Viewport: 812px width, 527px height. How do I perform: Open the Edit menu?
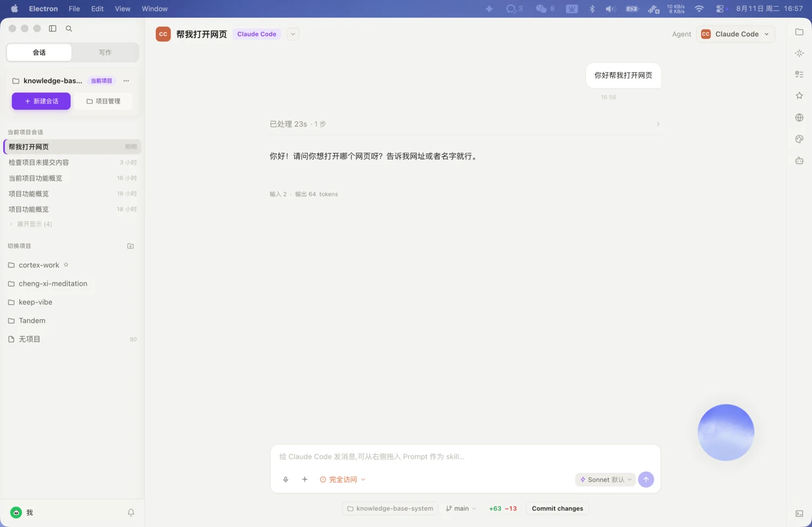coord(97,9)
